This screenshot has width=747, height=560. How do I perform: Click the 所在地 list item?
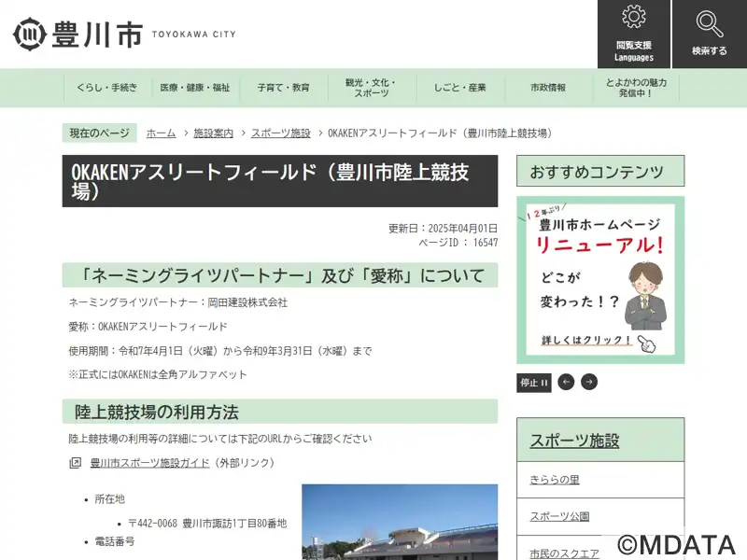click(x=109, y=499)
